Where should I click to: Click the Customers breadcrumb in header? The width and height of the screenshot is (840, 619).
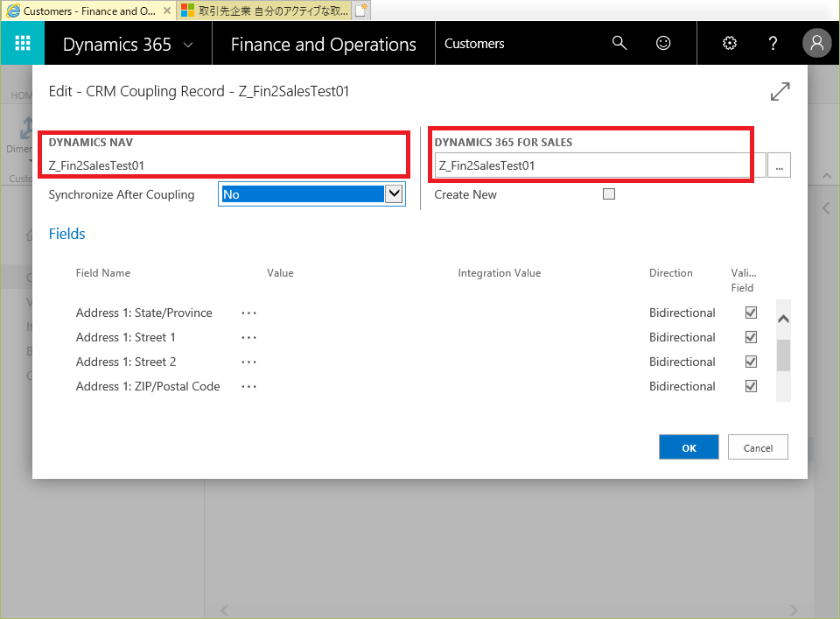click(474, 44)
